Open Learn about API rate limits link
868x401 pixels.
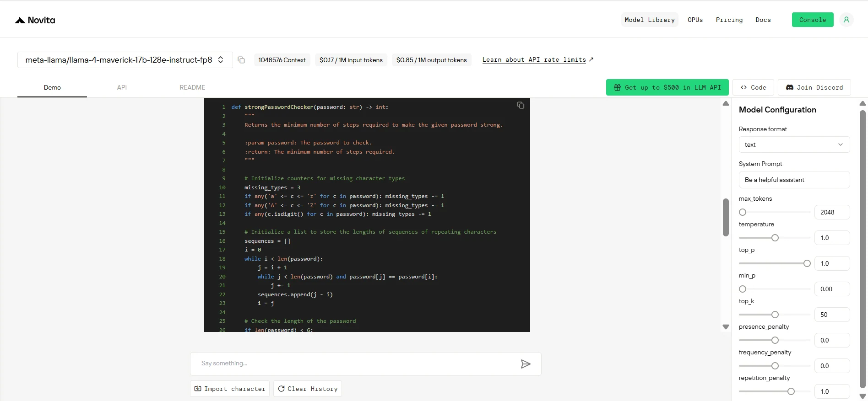pos(537,60)
